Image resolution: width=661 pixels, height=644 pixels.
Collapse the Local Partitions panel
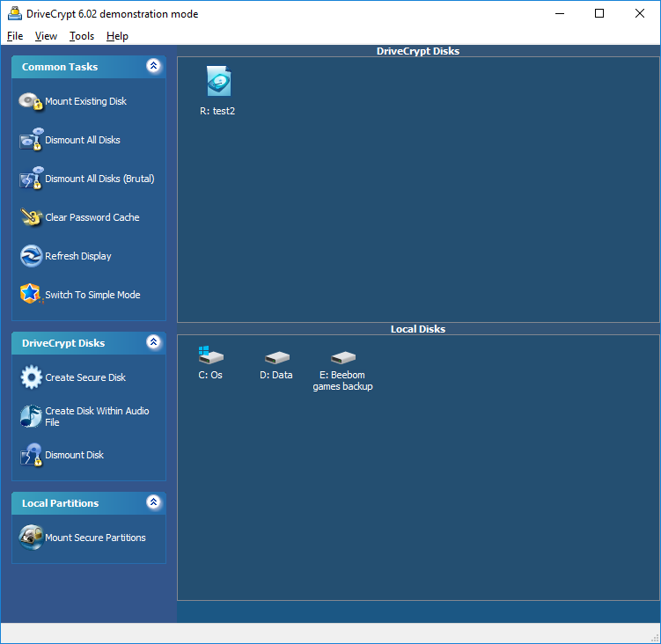(153, 502)
